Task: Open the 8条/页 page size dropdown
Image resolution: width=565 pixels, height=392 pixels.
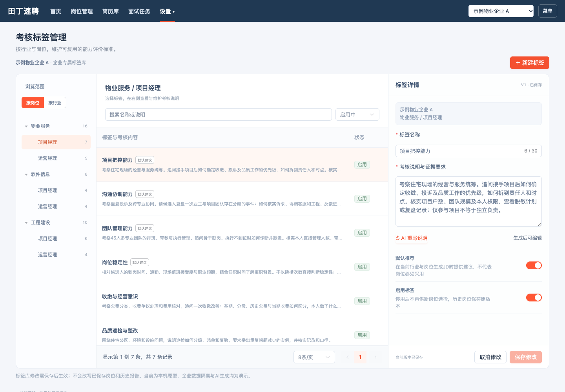Action: click(314, 357)
